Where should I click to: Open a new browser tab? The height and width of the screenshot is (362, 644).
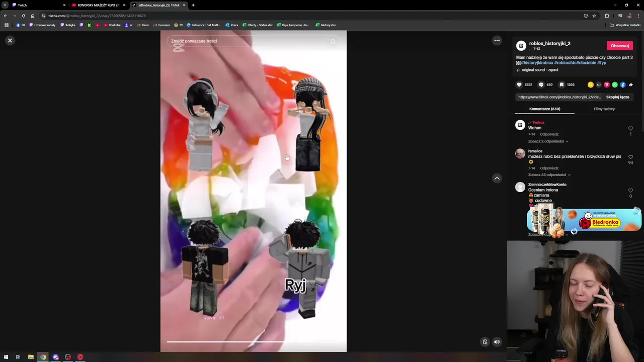(193, 5)
